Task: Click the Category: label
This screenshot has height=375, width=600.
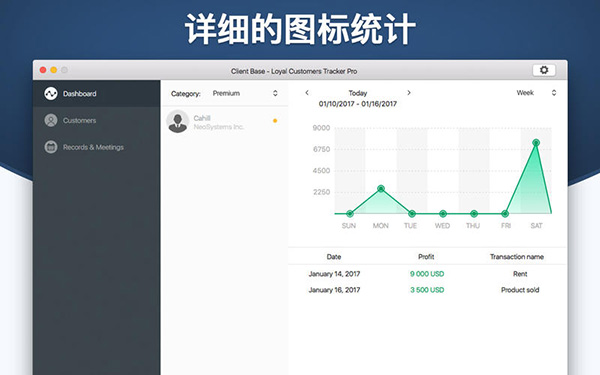Action: 186,94
